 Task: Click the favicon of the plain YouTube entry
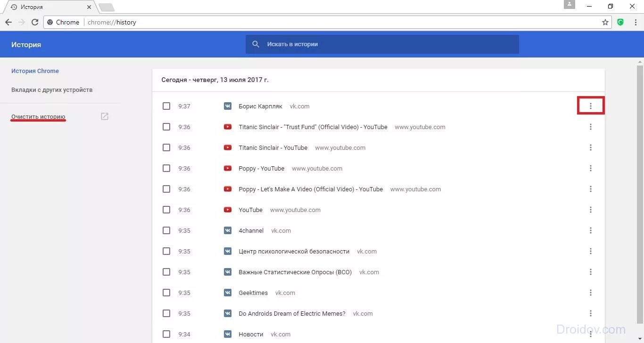click(228, 210)
